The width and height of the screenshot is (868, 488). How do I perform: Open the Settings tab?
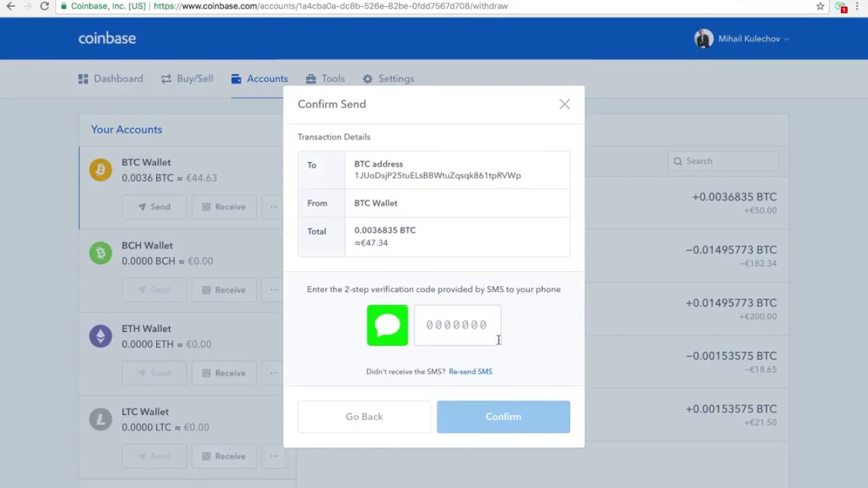click(389, 79)
